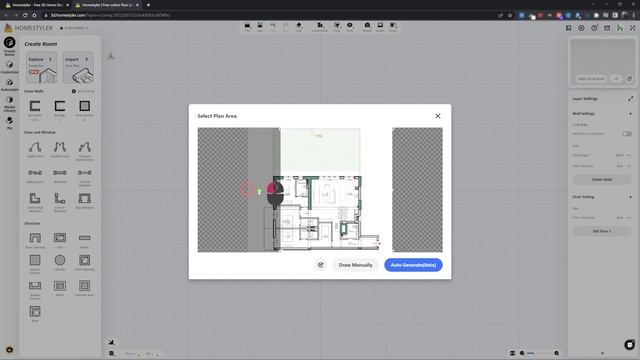Select the Flue structure tool
Screen dimensions: 640x360
(60, 240)
